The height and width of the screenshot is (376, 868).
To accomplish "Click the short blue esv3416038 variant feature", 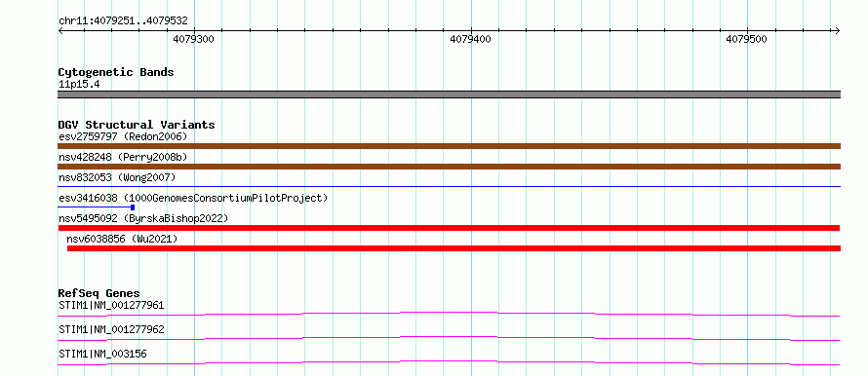I will pos(97,207).
